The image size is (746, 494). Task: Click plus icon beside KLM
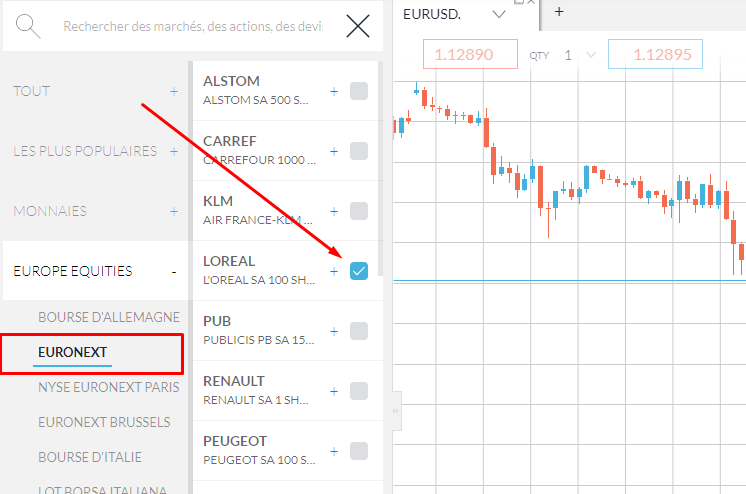tap(334, 211)
